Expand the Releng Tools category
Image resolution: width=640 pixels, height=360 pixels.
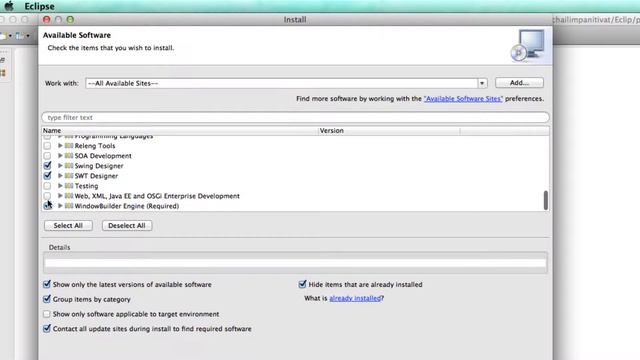pos(60,146)
